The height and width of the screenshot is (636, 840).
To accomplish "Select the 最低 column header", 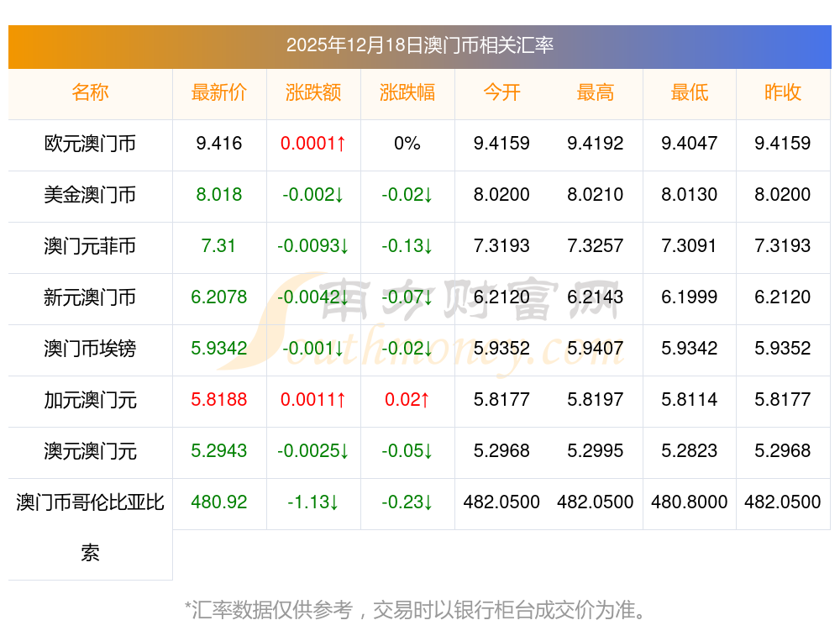I will coord(690,92).
